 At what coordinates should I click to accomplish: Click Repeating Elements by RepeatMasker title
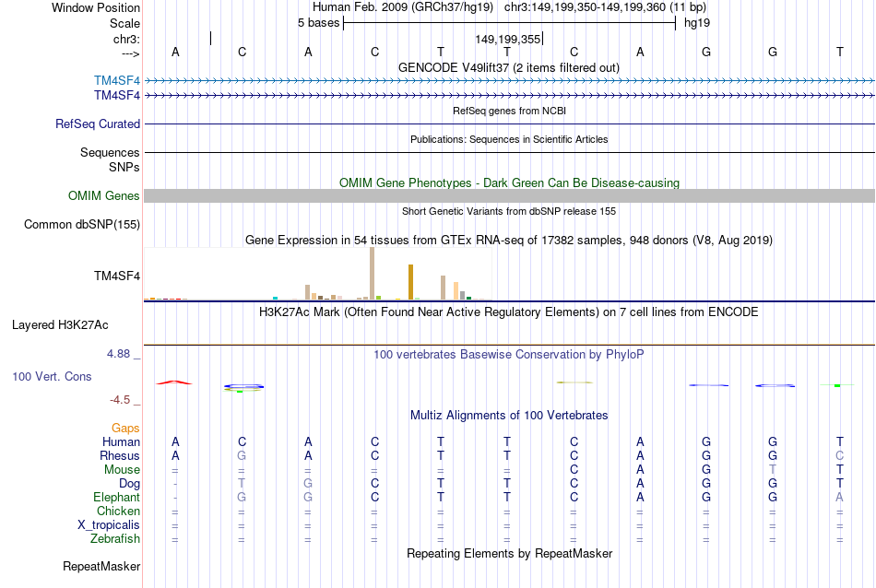coord(509,553)
